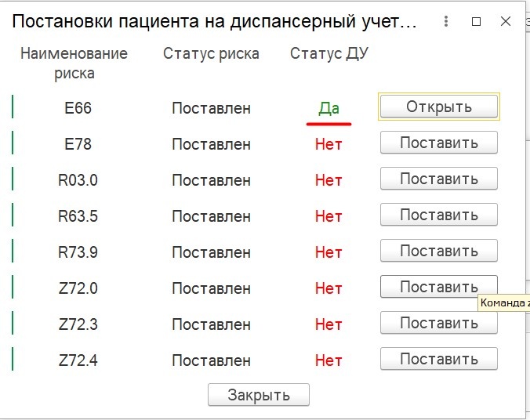The width and height of the screenshot is (530, 420).
Task: Click the Наименование риска column header
Action: 74,63
